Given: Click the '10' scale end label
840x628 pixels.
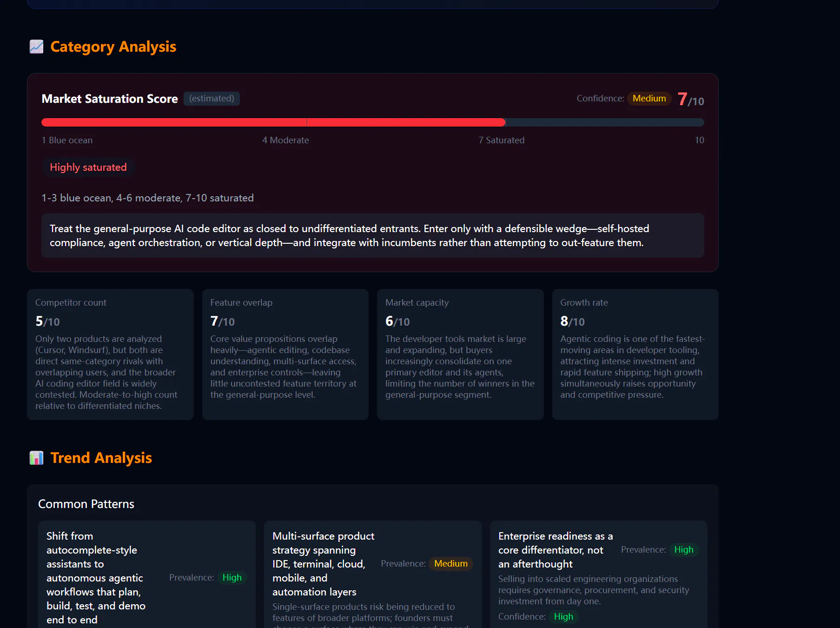Looking at the screenshot, I should coord(699,140).
